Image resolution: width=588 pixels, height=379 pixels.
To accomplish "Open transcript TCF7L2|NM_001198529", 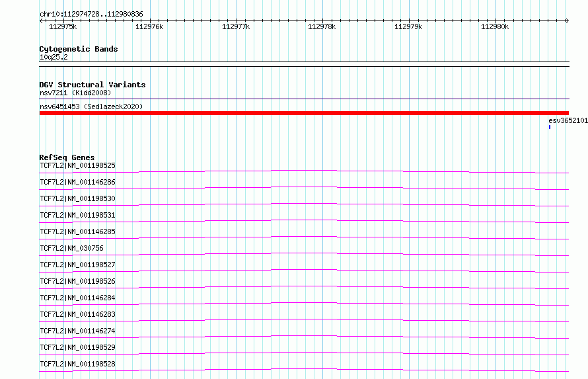I will coord(77,347).
